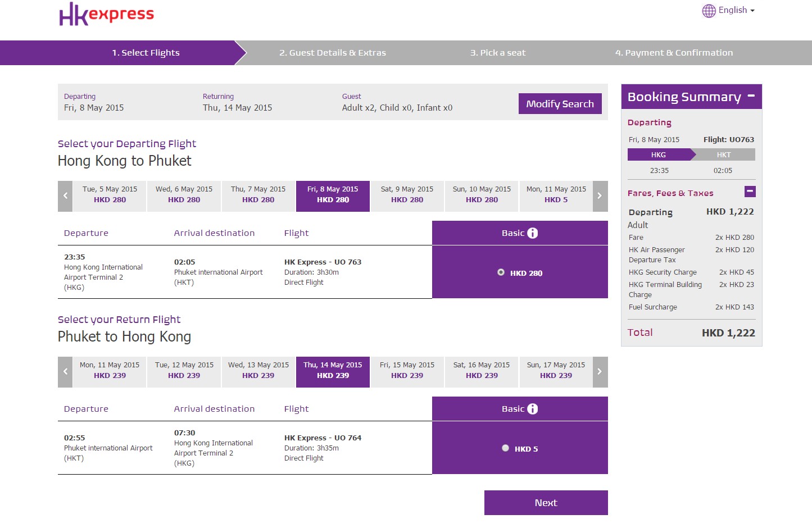The height and width of the screenshot is (528, 812).
Task: Click HK Express - UO 764 flight text
Action: click(x=323, y=438)
